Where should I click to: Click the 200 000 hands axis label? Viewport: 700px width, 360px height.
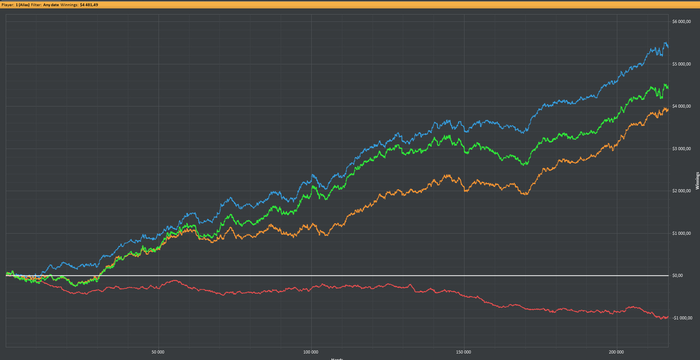pos(617,352)
